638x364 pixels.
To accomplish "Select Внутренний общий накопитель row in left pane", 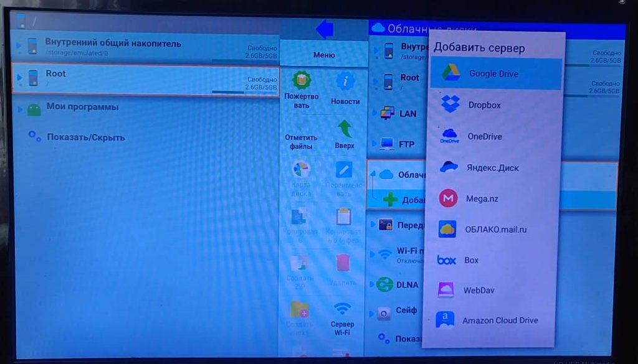I will pyautogui.click(x=146, y=47).
